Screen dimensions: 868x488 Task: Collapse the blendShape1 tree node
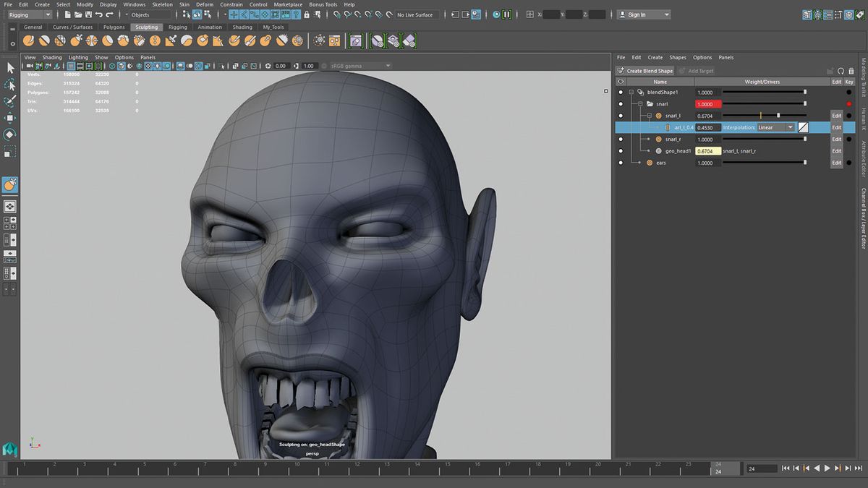pyautogui.click(x=631, y=92)
